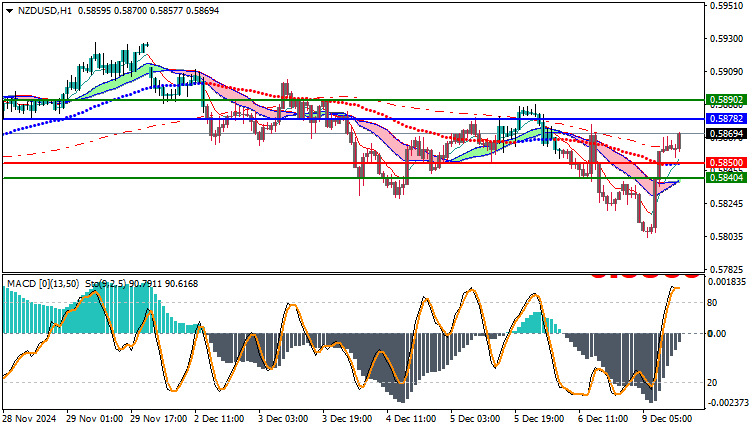
Task: Select the green 0.58404 price level label
Action: [726, 178]
